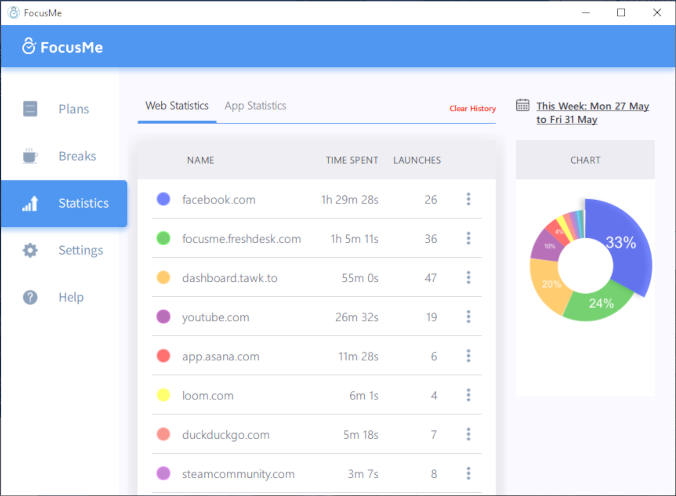
Task: Select the youtube.com entry name
Action: click(x=216, y=317)
